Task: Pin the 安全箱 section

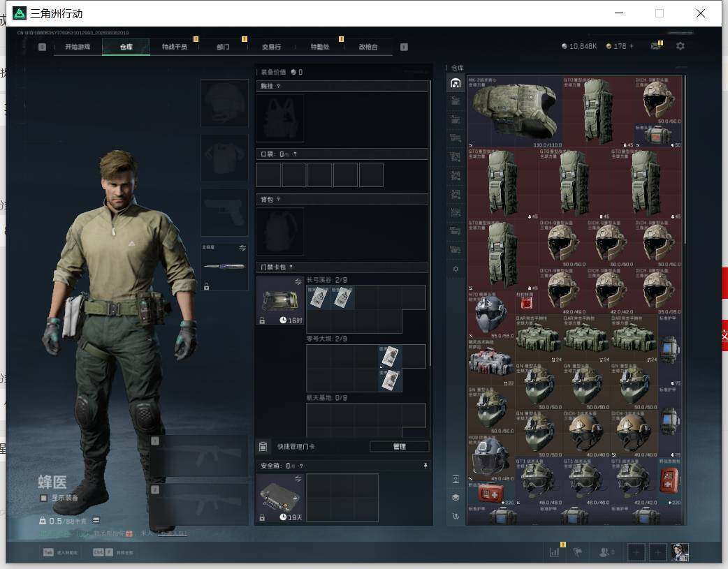Action: pos(425,466)
